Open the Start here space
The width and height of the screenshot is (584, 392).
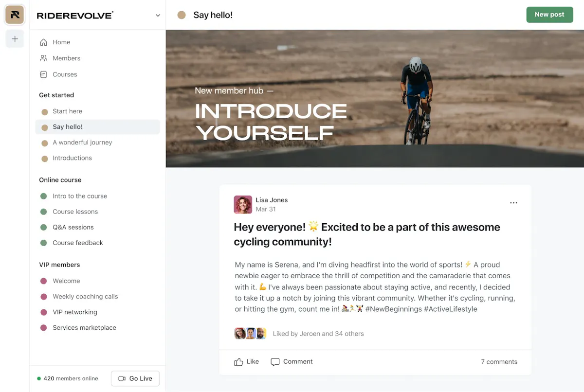coord(67,111)
